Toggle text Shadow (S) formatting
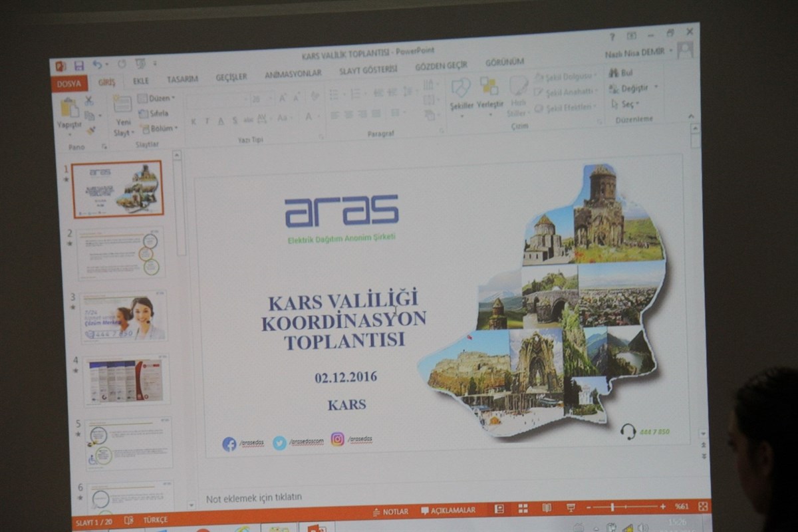798x532 pixels. click(235, 120)
